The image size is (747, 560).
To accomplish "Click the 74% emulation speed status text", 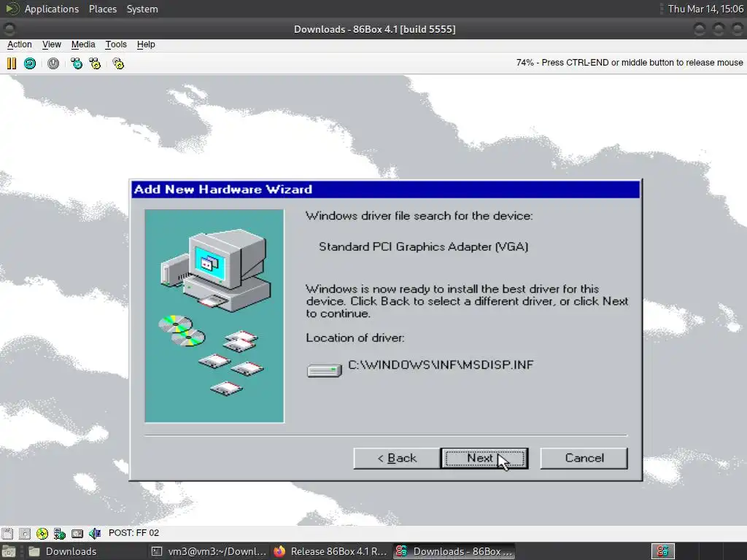I will click(x=630, y=63).
